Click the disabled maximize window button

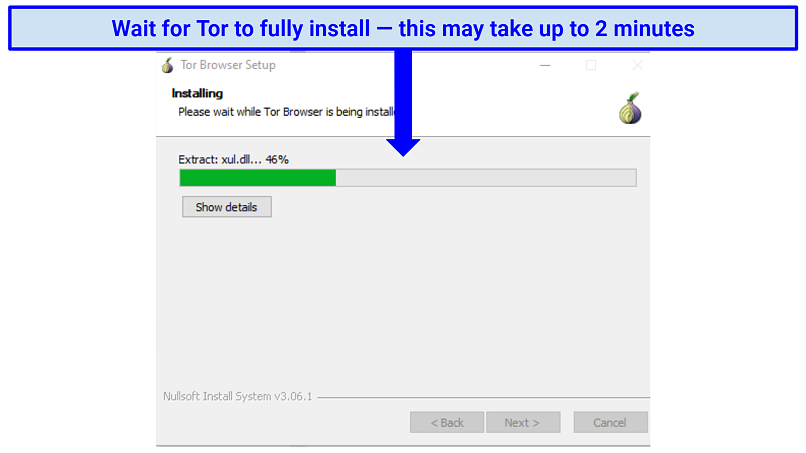coord(591,65)
